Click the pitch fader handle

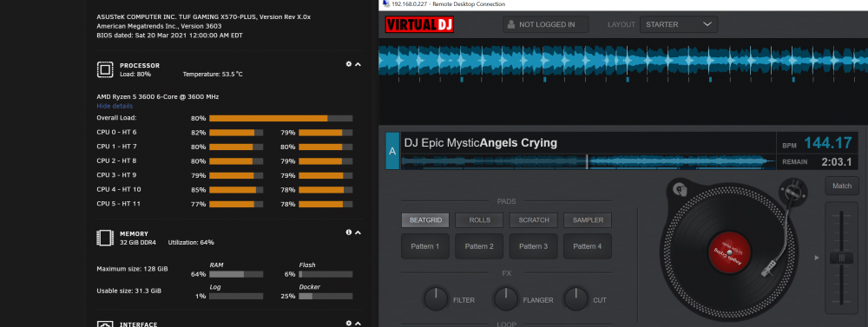tap(841, 258)
